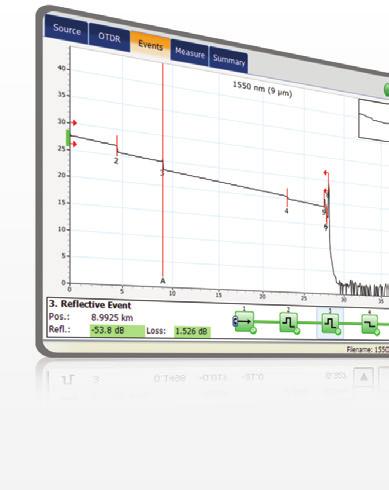The image size is (389, 490).
Task: Click the red end-of-fiber arrow marker
Action: 326,173
